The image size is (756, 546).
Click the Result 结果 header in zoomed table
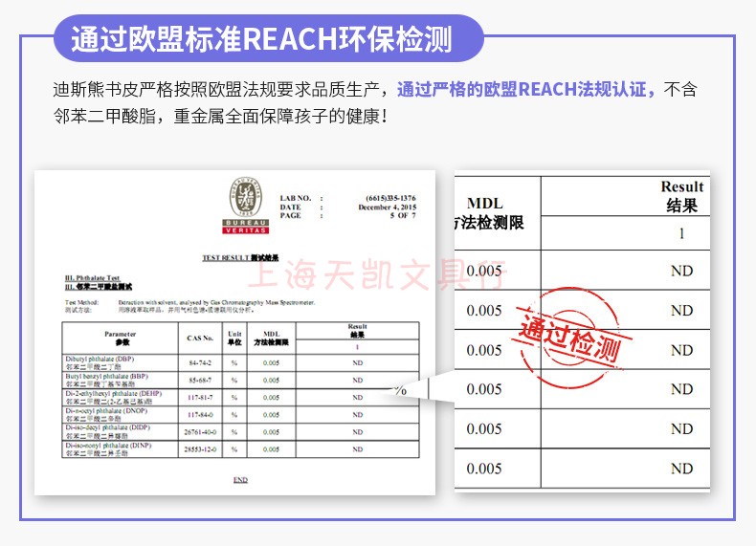[x=681, y=196]
